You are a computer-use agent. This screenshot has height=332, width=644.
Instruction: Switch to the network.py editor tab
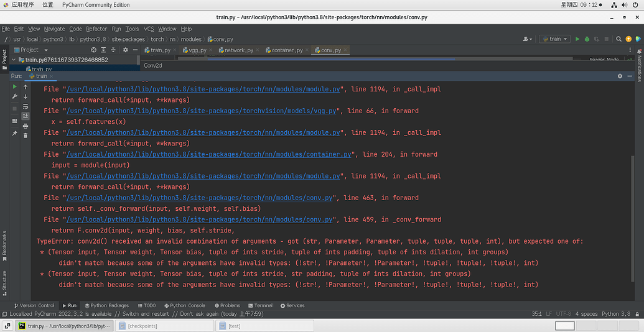(239, 50)
